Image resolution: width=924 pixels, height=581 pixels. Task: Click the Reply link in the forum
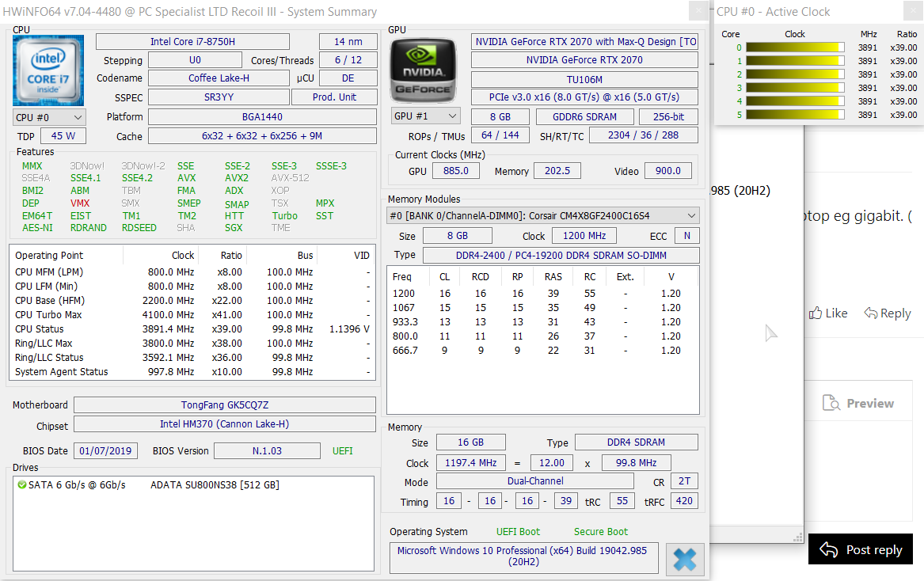click(x=888, y=313)
